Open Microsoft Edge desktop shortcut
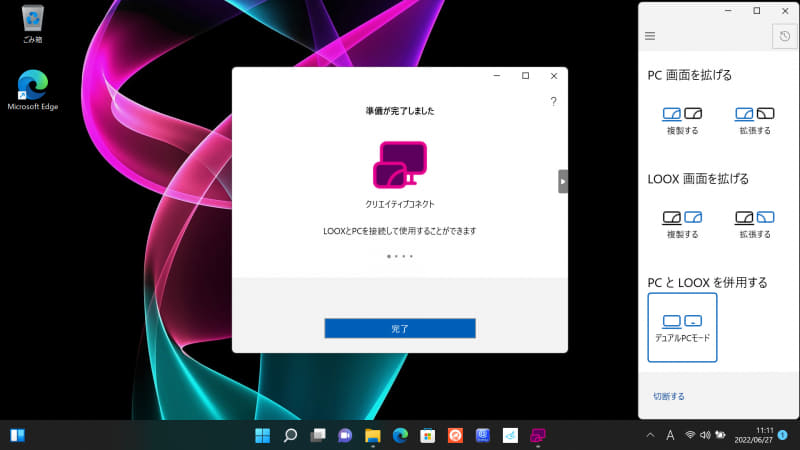This screenshot has height=450, width=800. pyautogui.click(x=33, y=90)
